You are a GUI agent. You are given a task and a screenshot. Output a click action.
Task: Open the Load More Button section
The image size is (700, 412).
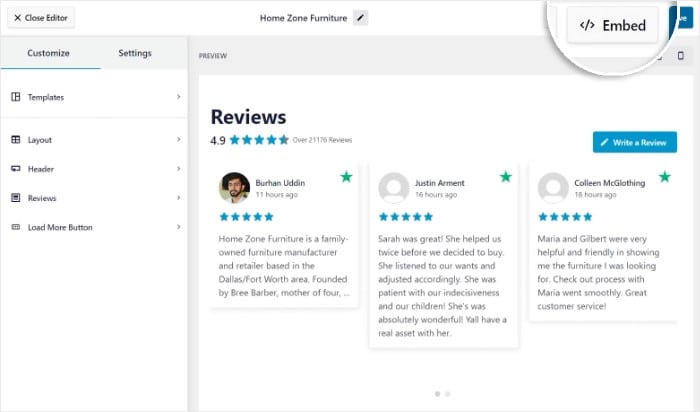click(x=94, y=227)
